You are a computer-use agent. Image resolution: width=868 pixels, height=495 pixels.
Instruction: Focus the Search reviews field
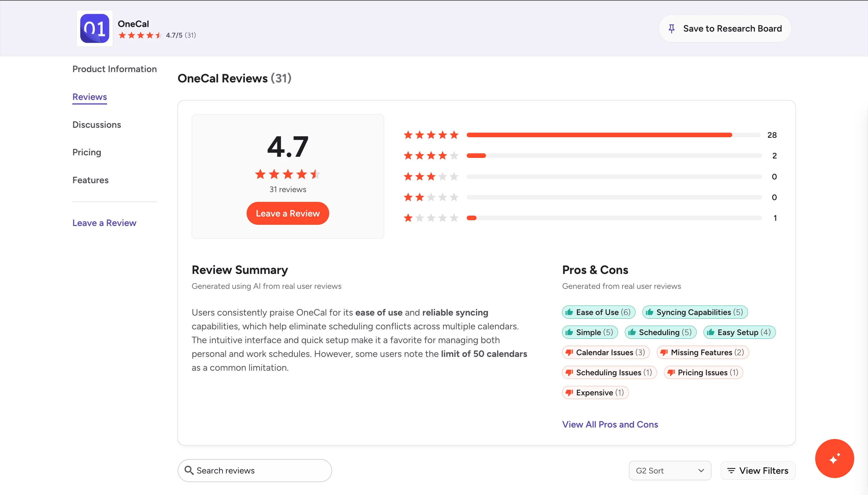[x=255, y=471]
